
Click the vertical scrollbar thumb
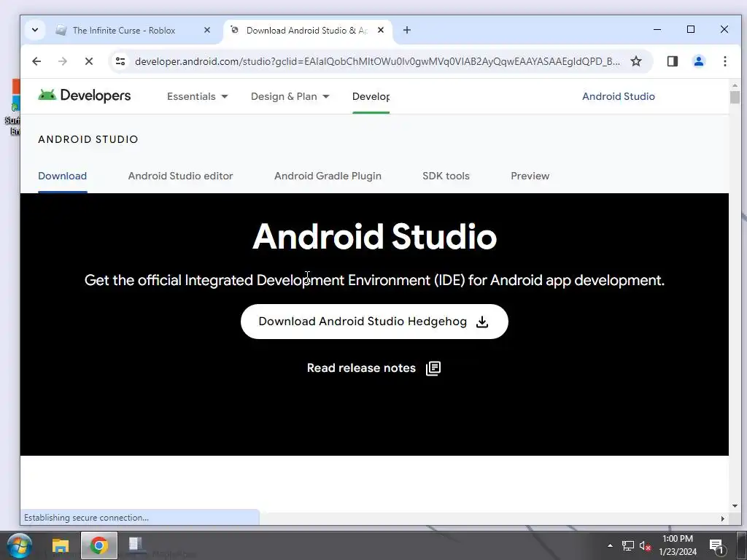tap(735, 97)
